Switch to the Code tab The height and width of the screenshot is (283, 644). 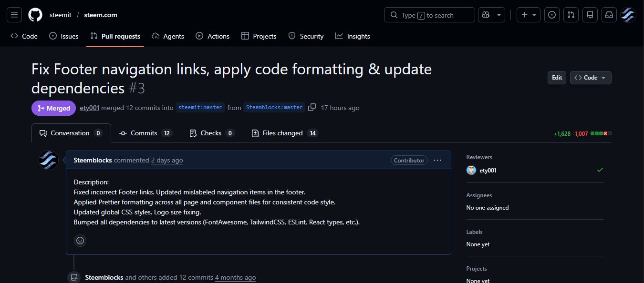(x=24, y=36)
